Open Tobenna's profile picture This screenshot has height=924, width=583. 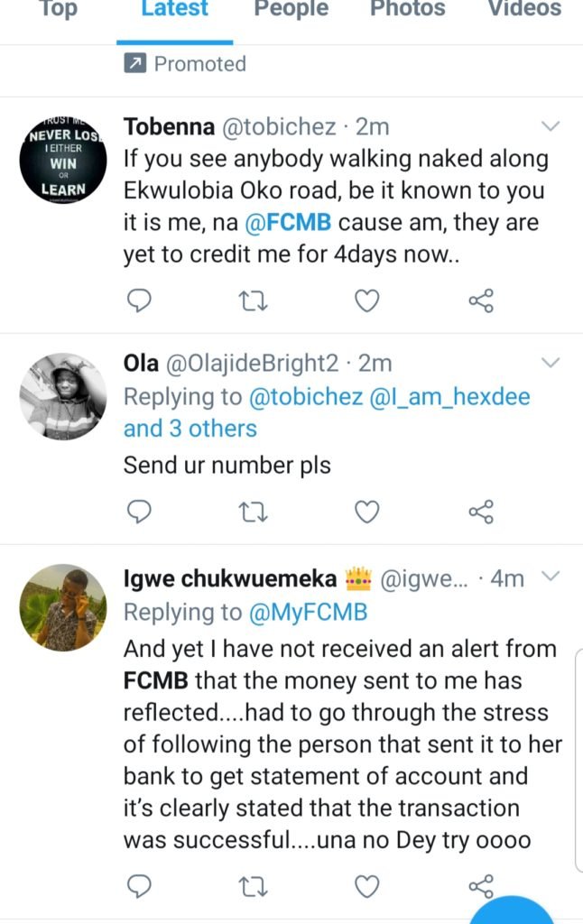click(63, 162)
